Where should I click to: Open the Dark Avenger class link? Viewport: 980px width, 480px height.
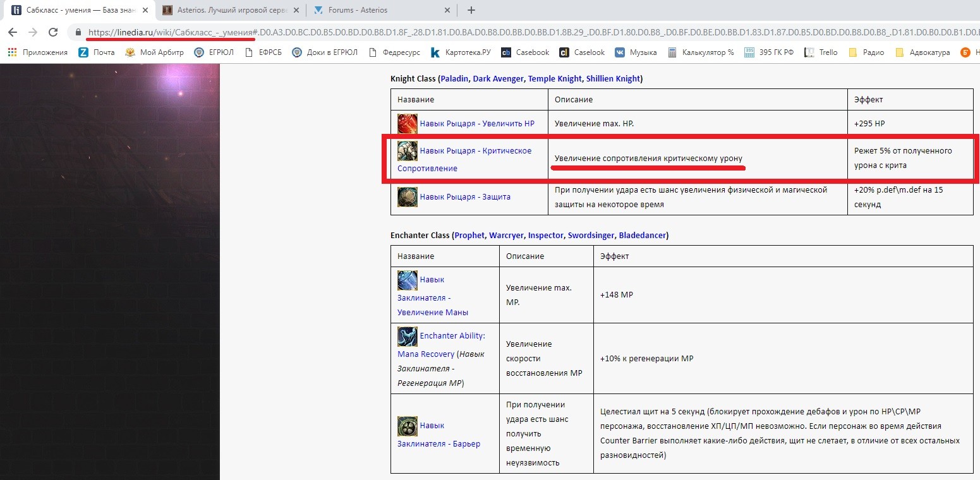498,78
